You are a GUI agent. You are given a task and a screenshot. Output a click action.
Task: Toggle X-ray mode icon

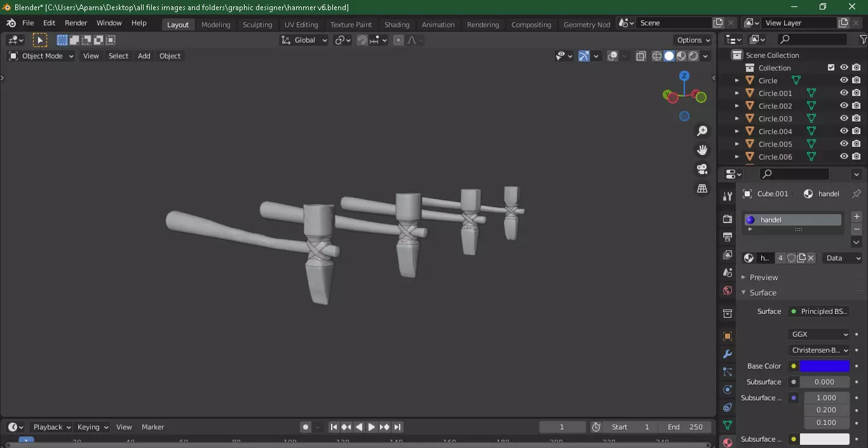(x=641, y=56)
